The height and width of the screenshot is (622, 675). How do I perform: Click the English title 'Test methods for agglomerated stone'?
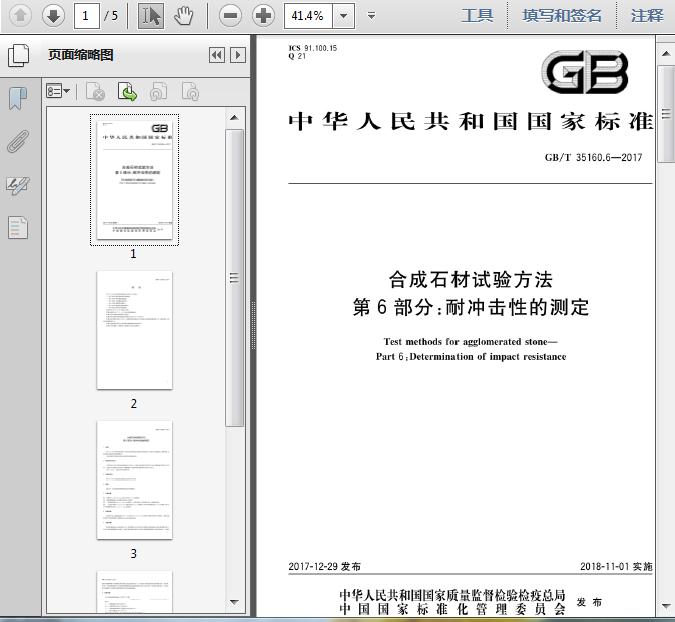coord(471,342)
